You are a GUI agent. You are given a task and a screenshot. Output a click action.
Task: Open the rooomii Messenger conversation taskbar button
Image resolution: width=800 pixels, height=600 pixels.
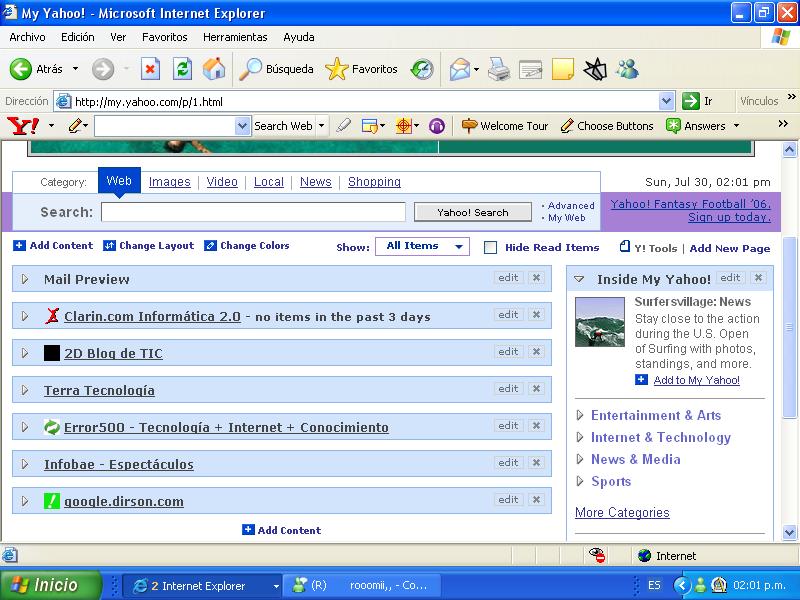363,586
